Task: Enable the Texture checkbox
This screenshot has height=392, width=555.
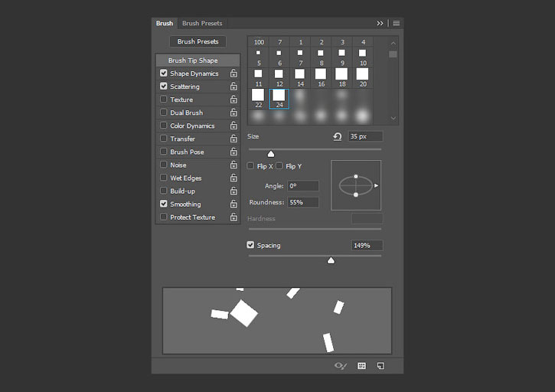Action: pyautogui.click(x=164, y=100)
